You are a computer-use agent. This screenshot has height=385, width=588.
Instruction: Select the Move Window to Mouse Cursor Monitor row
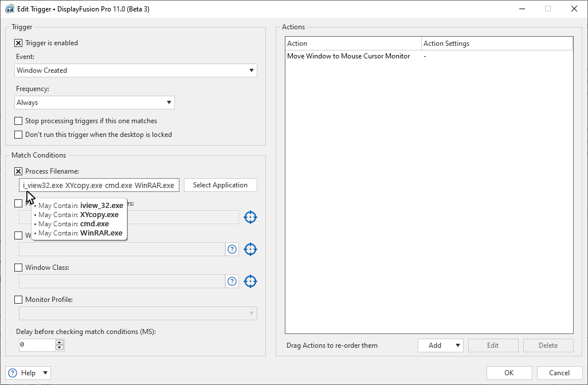point(348,56)
